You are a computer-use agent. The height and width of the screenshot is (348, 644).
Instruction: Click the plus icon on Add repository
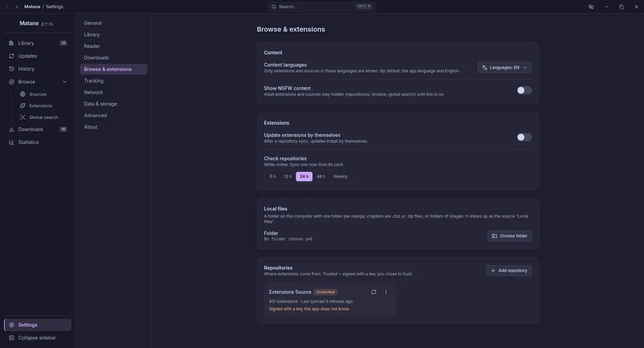click(x=493, y=271)
